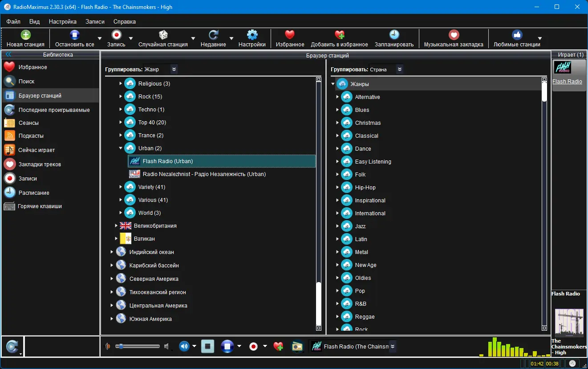Adjust the volume slider in player bar
This screenshot has height=369, width=588.
[x=137, y=346]
